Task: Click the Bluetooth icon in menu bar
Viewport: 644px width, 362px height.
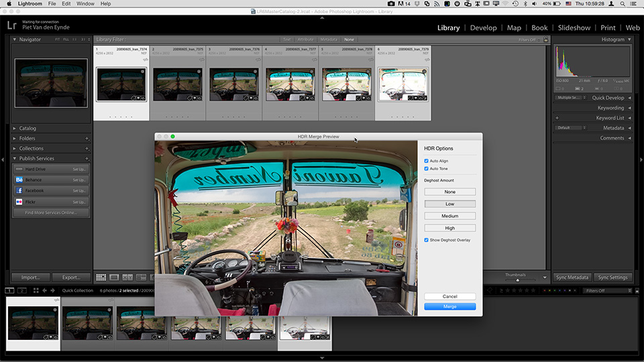Action: point(525,4)
